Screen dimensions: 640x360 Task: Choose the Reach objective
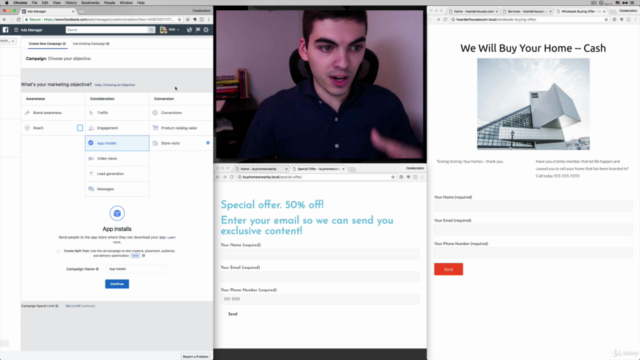53,128
